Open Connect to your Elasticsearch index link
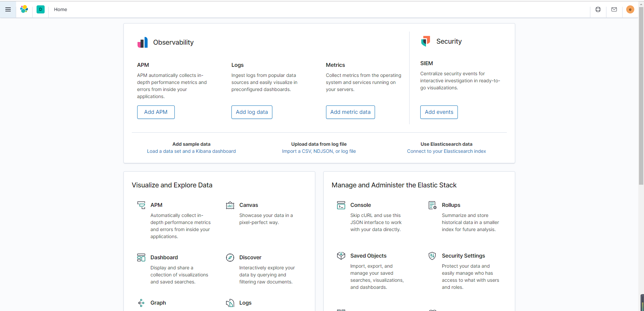This screenshot has width=644, height=311. [x=446, y=151]
